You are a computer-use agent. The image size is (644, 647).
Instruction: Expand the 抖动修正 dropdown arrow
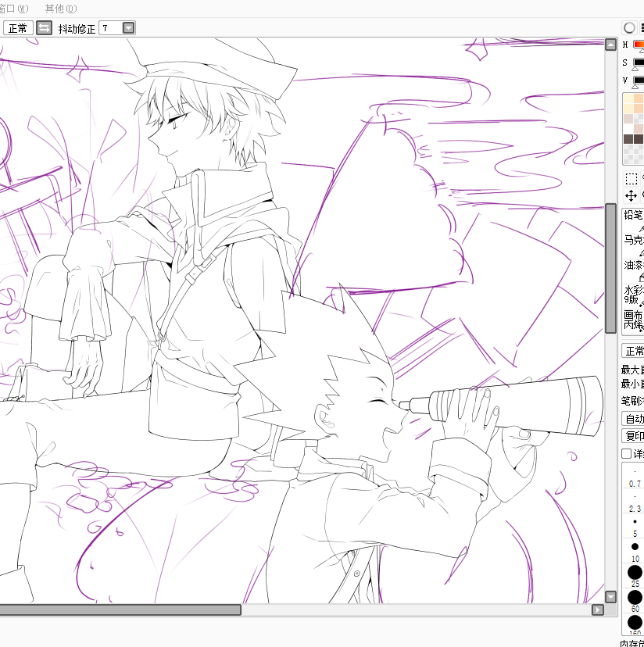pyautogui.click(x=129, y=28)
